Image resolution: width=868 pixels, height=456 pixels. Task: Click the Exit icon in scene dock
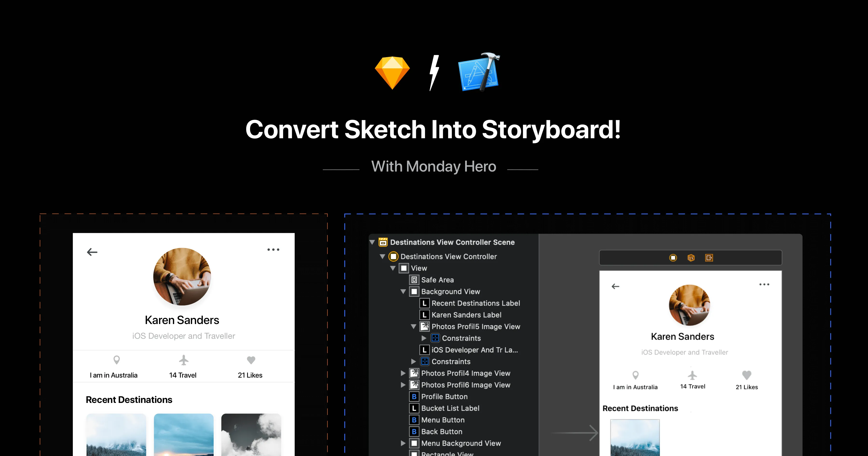click(x=709, y=258)
